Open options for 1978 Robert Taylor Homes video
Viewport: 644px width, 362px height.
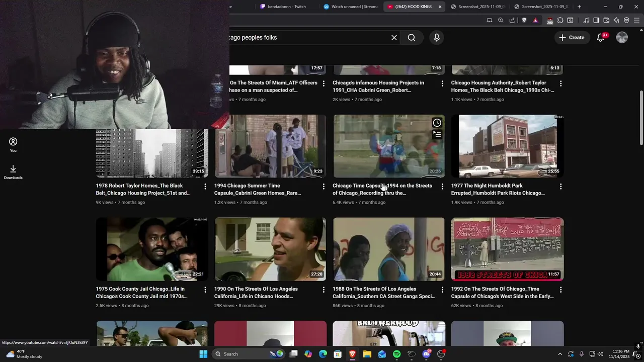(205, 187)
